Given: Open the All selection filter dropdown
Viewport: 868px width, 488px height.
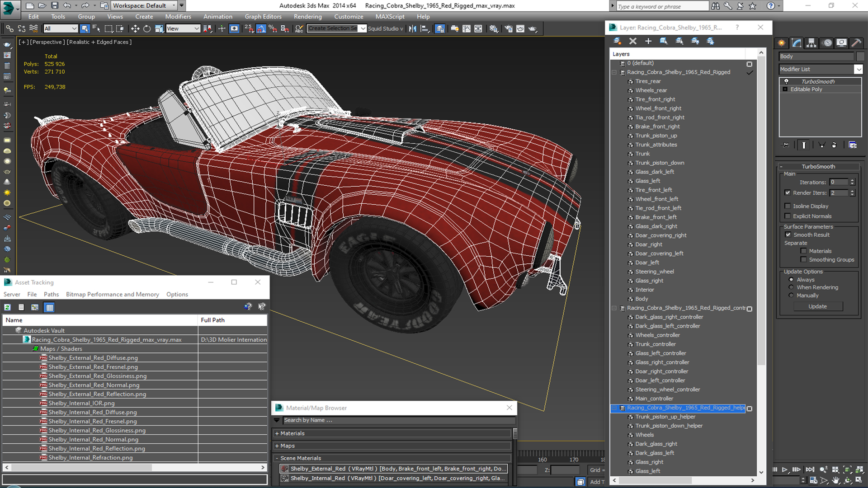Looking at the screenshot, I should coord(61,28).
